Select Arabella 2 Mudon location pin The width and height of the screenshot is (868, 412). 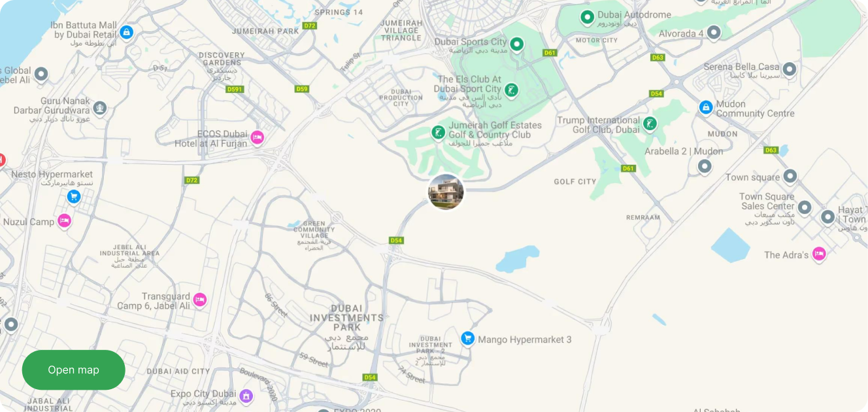[705, 166]
